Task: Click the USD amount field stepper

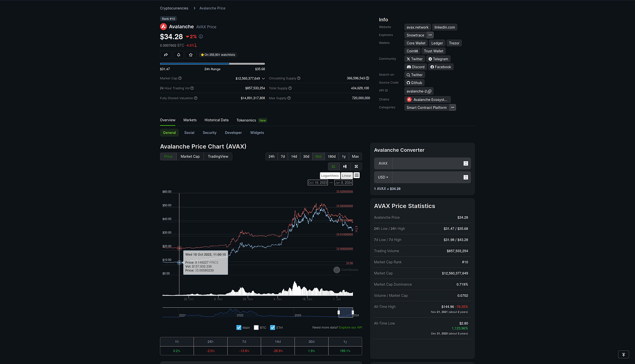Action: coord(466,177)
